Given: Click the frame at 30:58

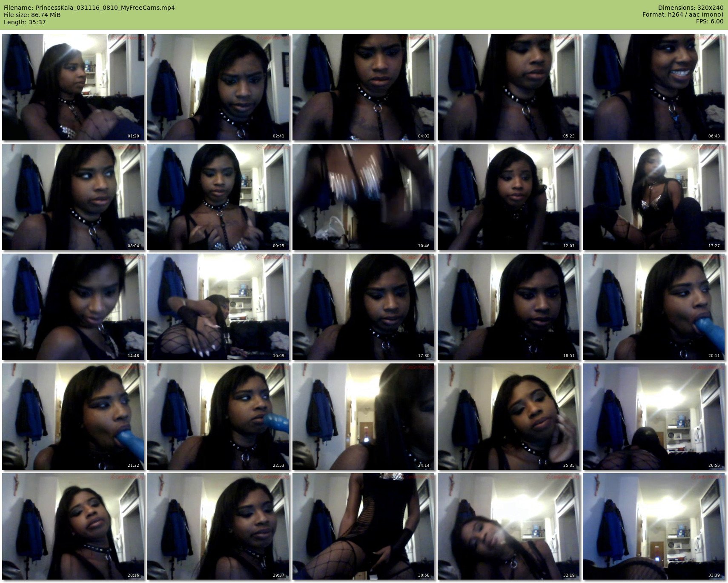Looking at the screenshot, I should [364, 526].
